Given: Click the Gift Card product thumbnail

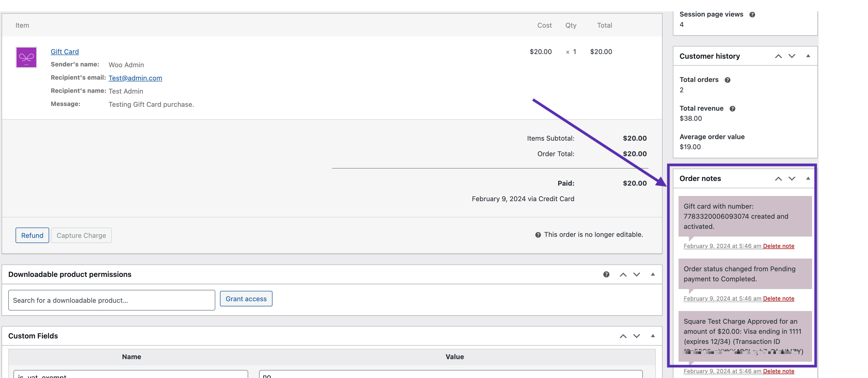Looking at the screenshot, I should (x=26, y=57).
